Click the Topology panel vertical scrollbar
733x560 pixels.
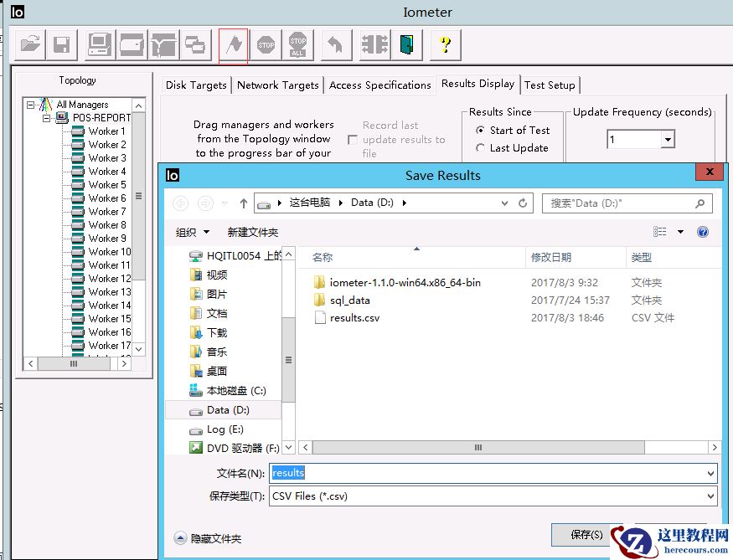point(139,196)
